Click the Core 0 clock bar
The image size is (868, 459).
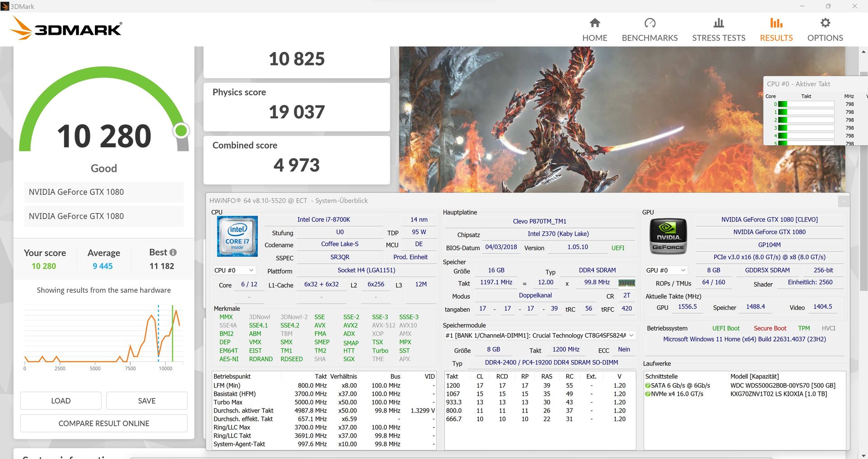tap(806, 104)
